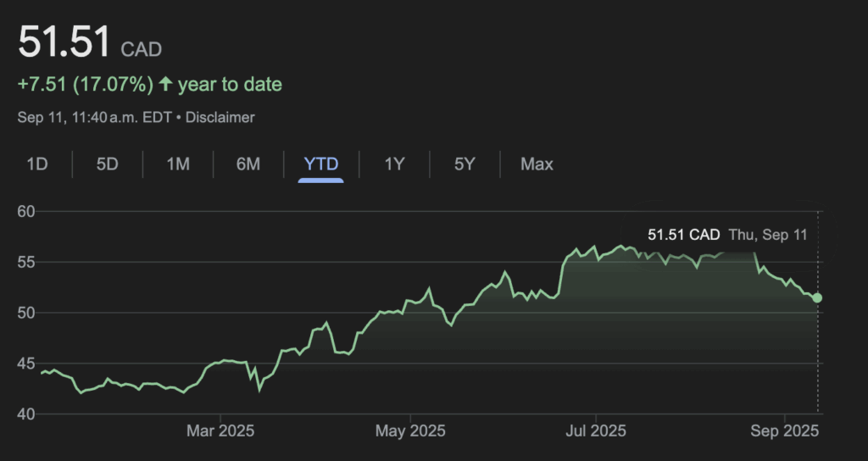
Task: Switch to the 1D time range
Action: (36, 164)
